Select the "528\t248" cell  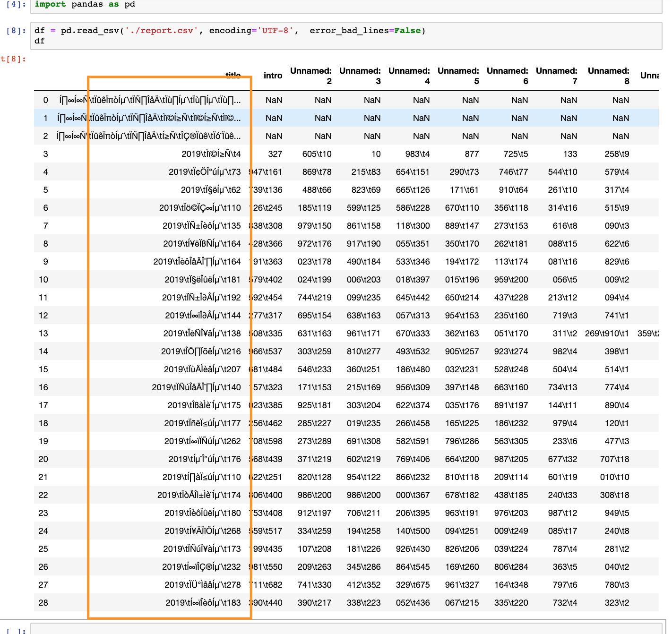tap(511, 369)
